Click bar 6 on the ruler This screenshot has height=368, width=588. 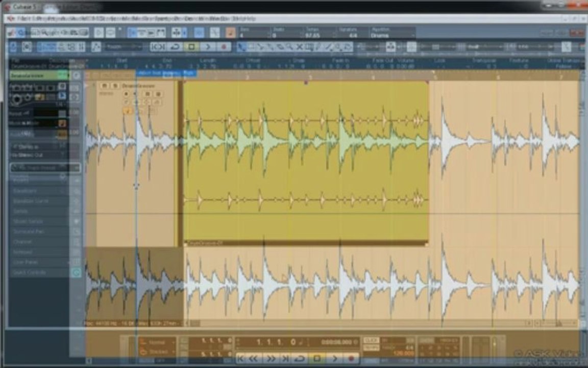point(498,77)
